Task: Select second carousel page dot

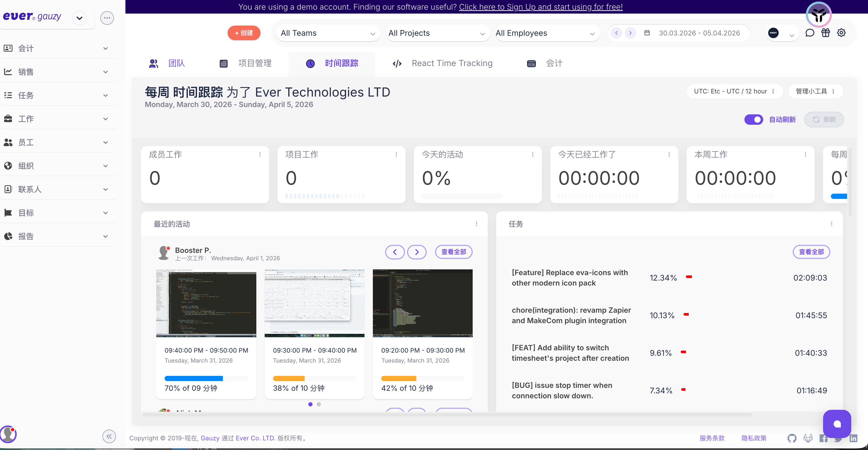Action: [x=319, y=404]
